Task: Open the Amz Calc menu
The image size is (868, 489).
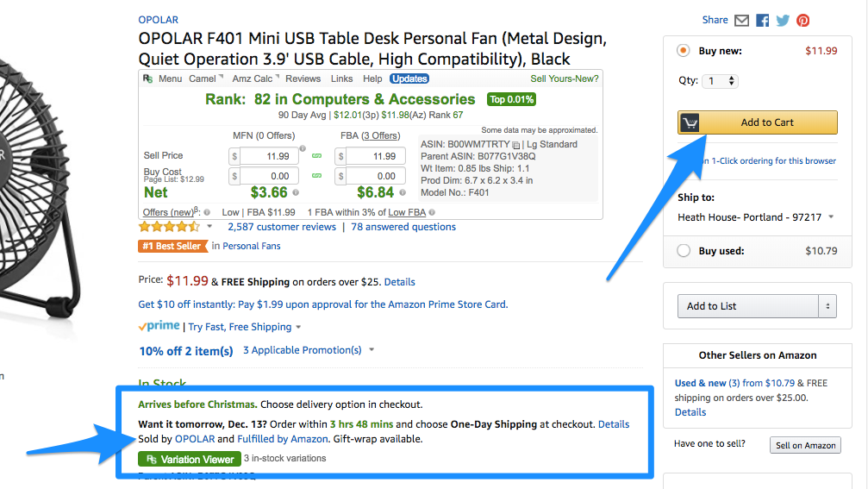Action: pos(255,78)
